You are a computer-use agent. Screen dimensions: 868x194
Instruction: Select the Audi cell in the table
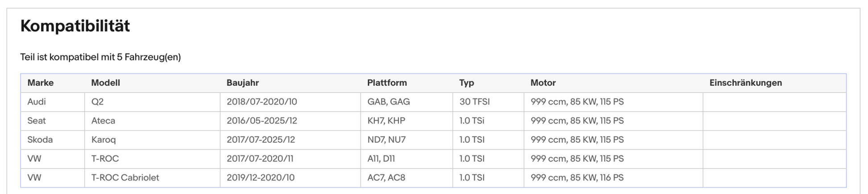53,102
